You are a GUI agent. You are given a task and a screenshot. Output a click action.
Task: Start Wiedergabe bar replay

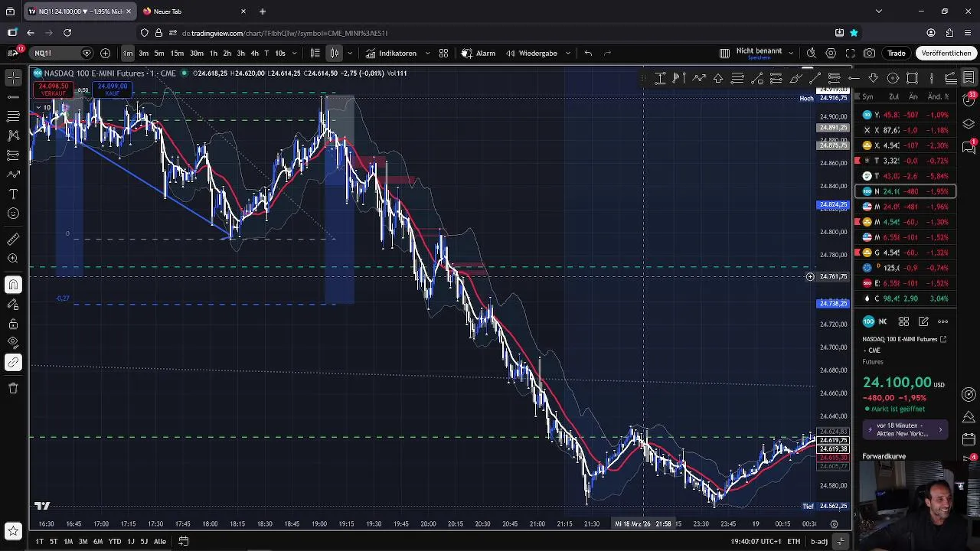531,53
